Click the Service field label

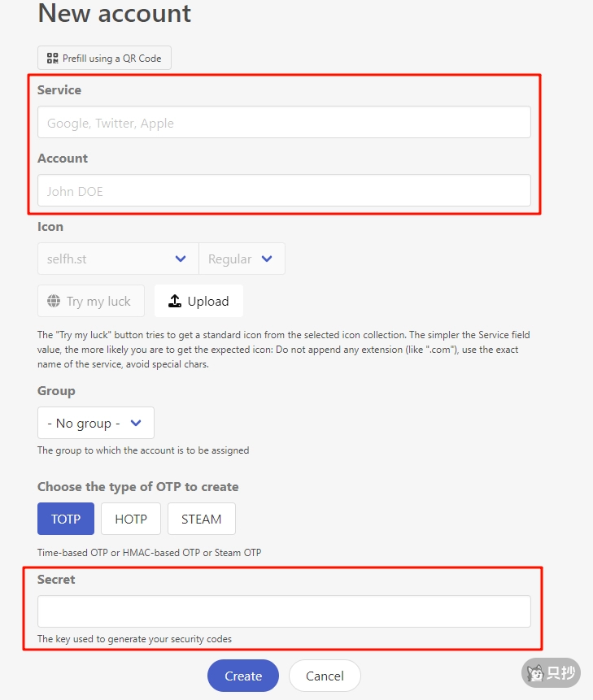click(59, 89)
